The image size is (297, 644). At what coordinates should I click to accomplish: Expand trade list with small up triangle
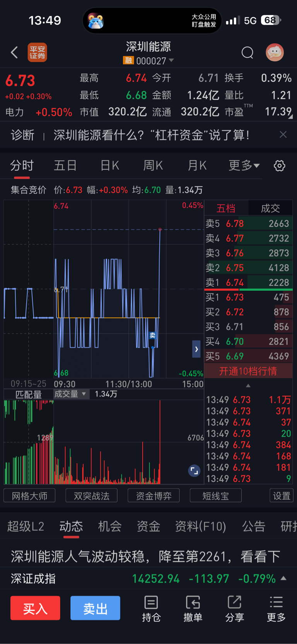coord(248,386)
